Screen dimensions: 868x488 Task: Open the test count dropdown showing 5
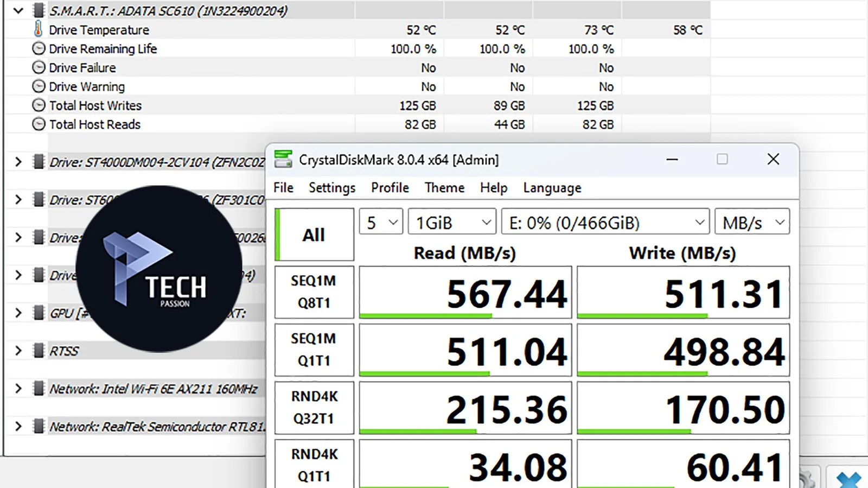click(x=381, y=222)
